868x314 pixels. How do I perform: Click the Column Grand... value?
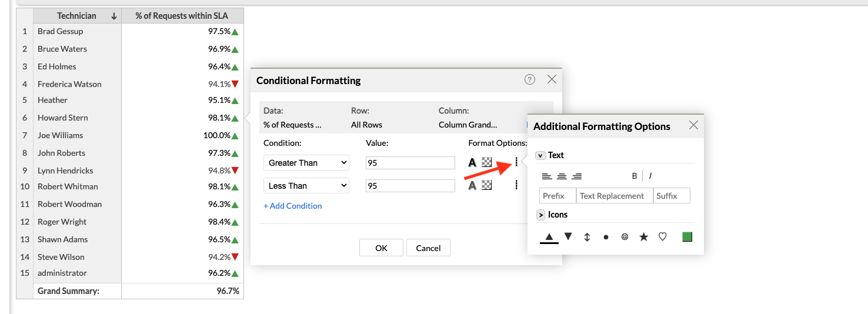point(468,125)
